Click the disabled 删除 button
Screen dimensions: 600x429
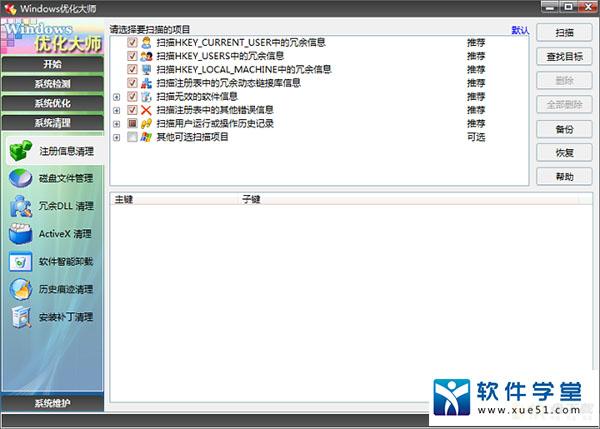tap(564, 81)
